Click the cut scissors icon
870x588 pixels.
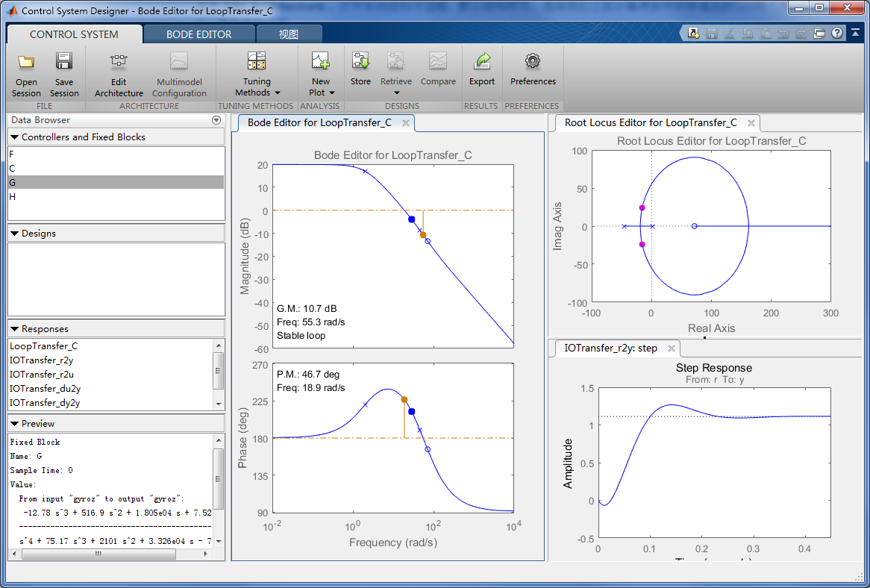(730, 34)
